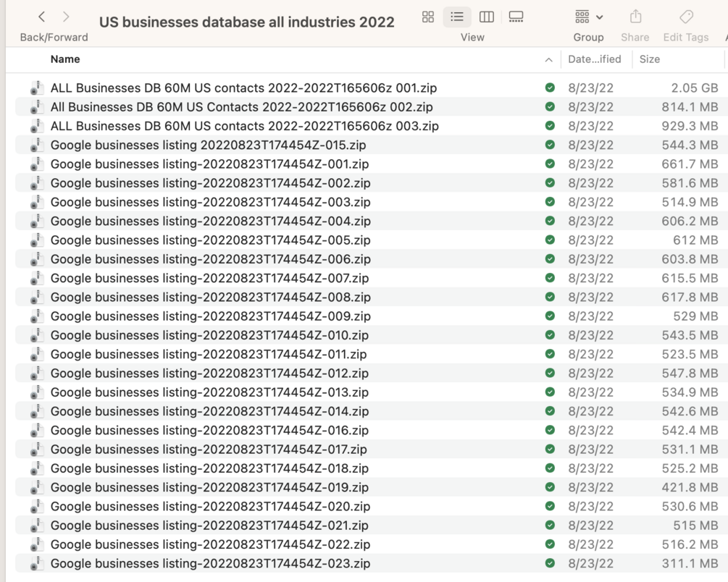Click the zip icon of listing-001.zip
The image size is (728, 582).
tap(37, 164)
